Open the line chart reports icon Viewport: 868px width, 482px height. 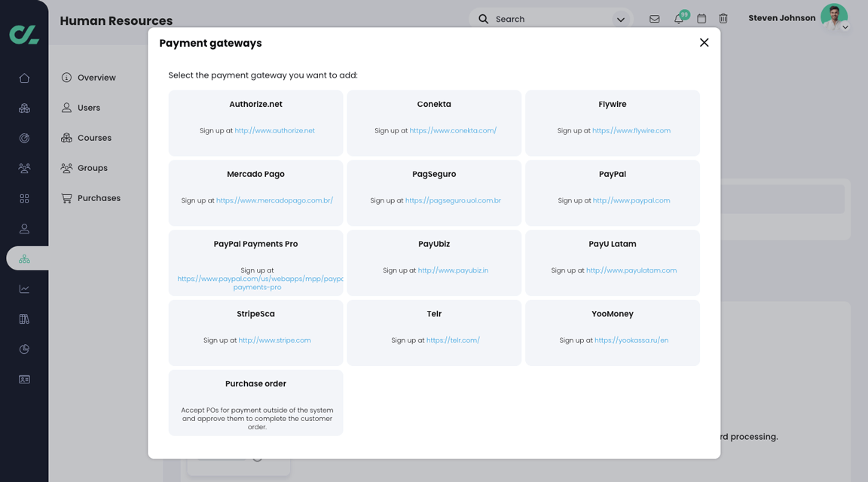click(24, 288)
